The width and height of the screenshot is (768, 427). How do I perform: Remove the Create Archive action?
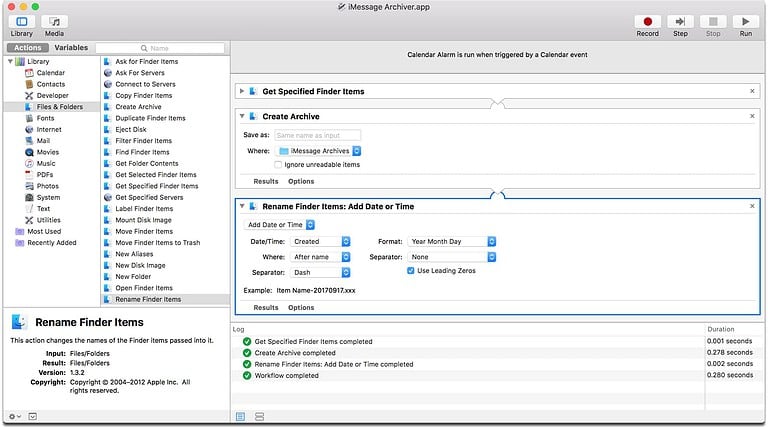[752, 116]
